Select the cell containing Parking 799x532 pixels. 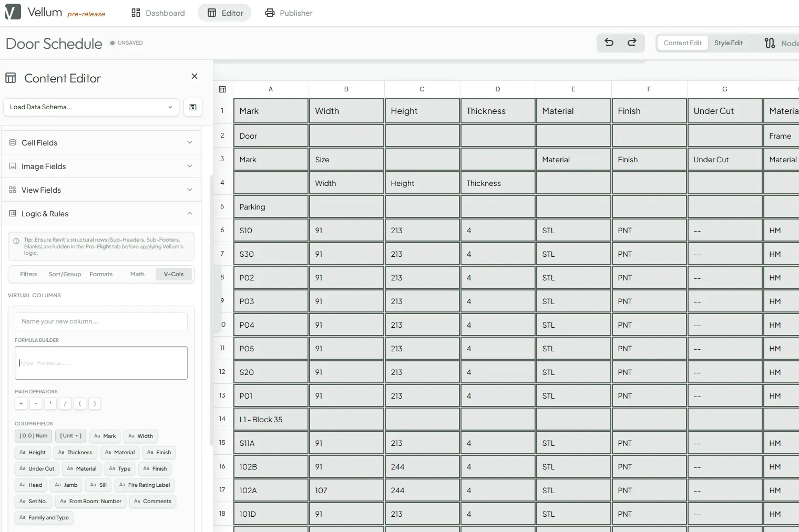point(271,207)
